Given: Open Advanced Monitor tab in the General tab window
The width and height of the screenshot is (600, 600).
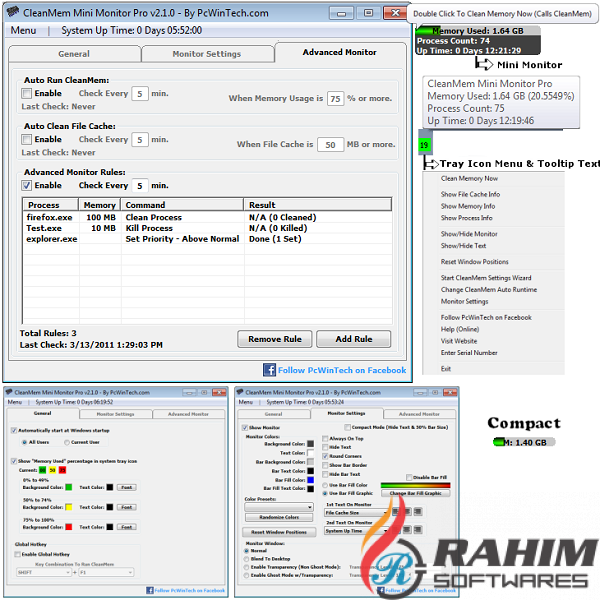Looking at the screenshot, I should [188, 414].
